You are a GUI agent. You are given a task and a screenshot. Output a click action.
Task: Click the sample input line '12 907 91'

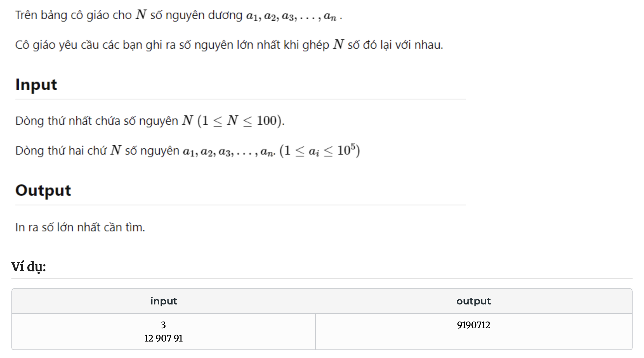click(x=163, y=338)
